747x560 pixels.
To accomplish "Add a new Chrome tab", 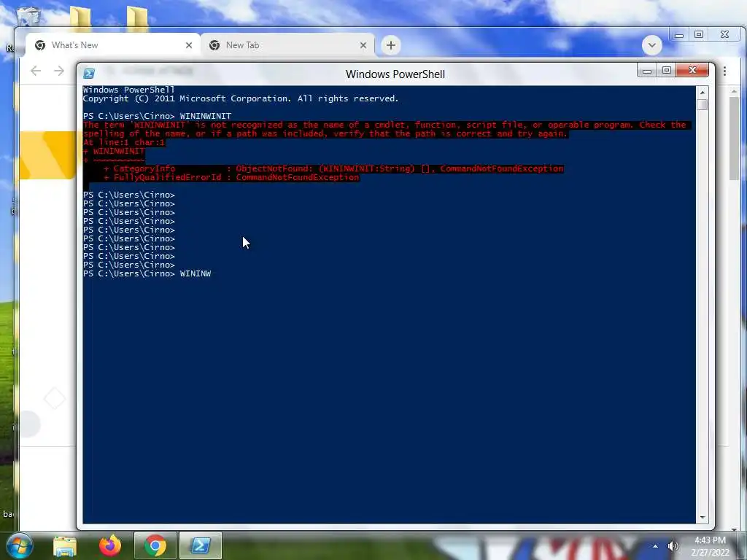I will pos(391,45).
